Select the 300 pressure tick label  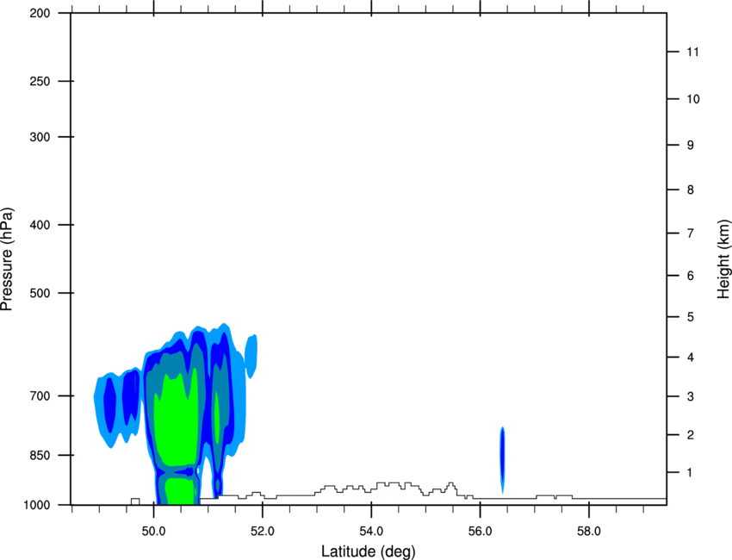(40, 137)
